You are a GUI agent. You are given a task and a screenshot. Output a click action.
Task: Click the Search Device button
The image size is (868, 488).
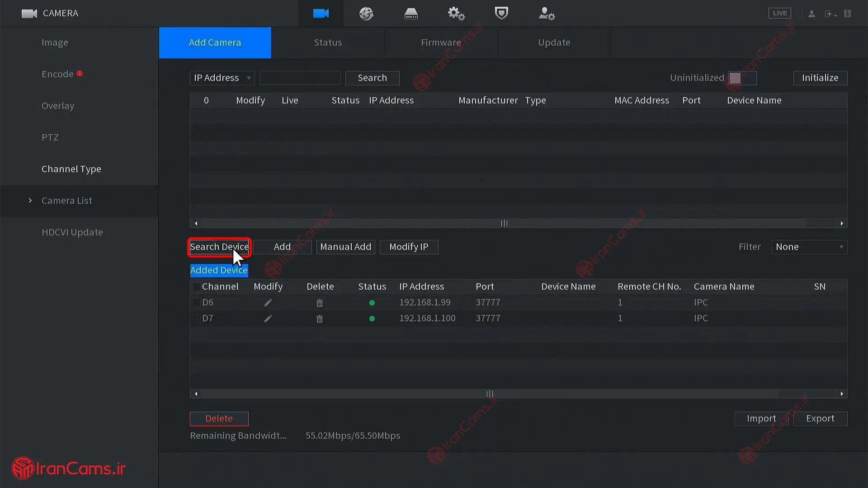(219, 247)
